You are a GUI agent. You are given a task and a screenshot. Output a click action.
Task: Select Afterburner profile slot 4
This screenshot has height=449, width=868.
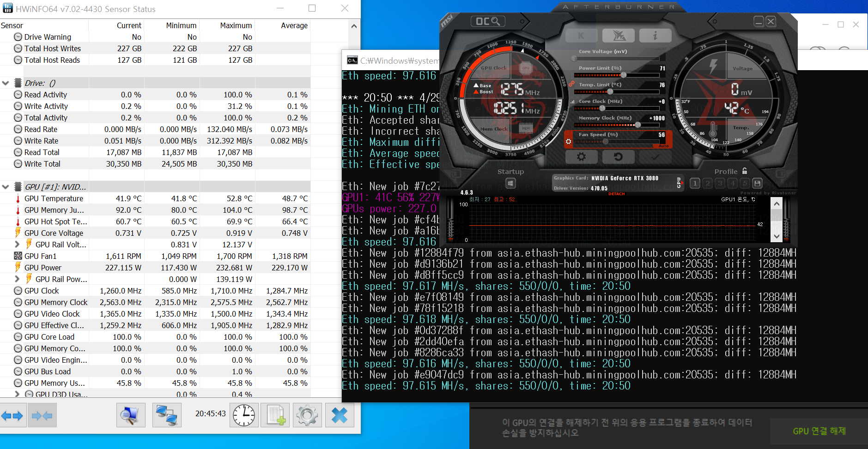pos(732,183)
